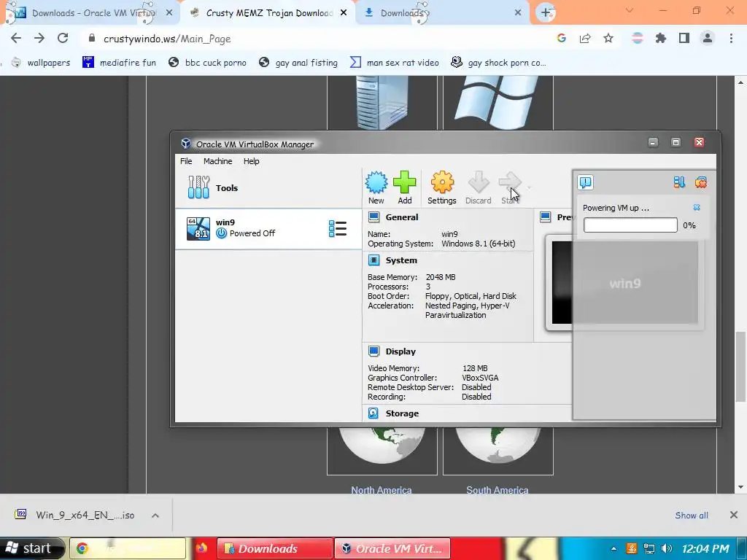
Task: Open the Chrome three-dot menu
Action: (x=731, y=38)
